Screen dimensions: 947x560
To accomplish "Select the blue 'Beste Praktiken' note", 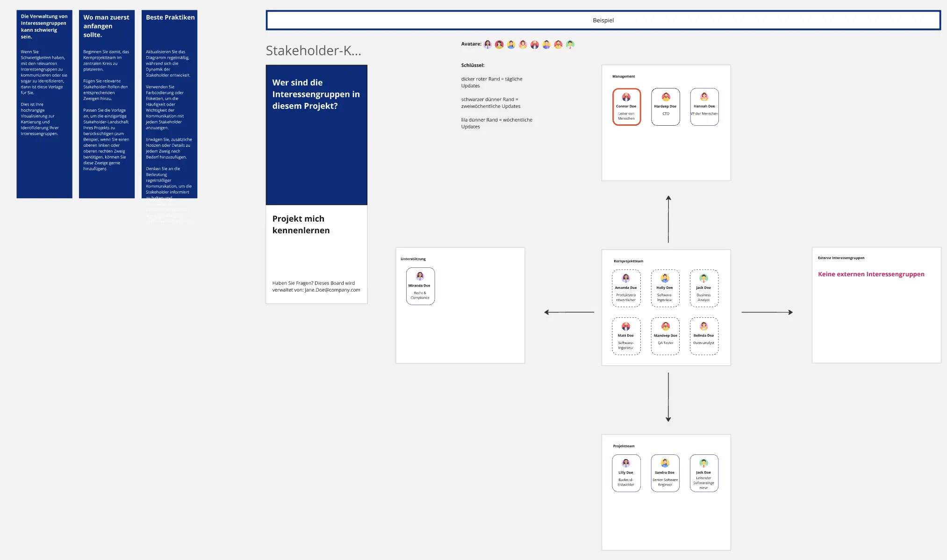I will point(169,104).
